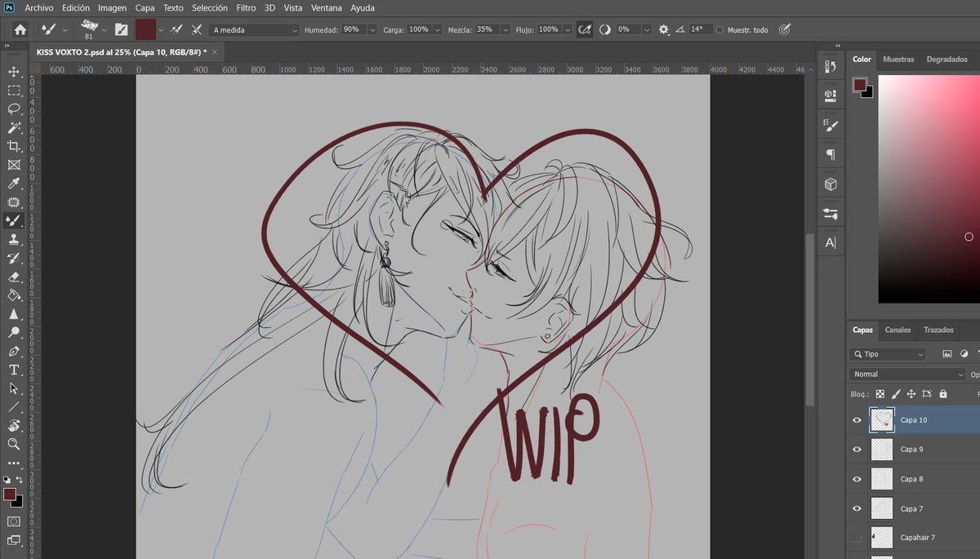The height and width of the screenshot is (559, 980).
Task: Hide the Capa 10 layer
Action: [x=857, y=419]
